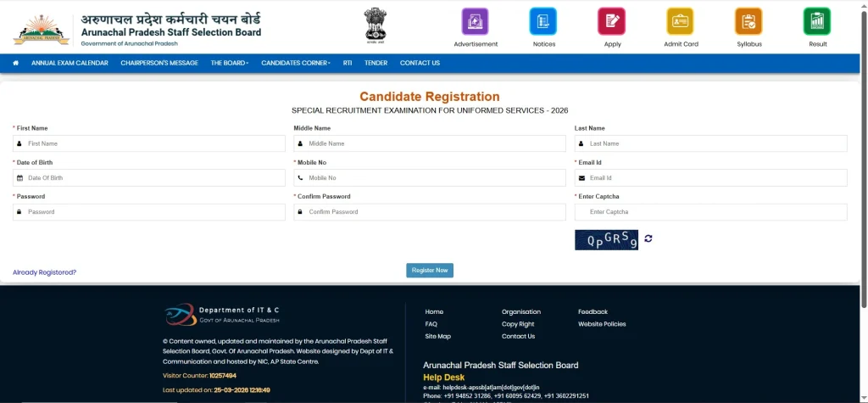This screenshot has height=403, width=868.
Task: Open the Admit Card icon
Action: click(681, 21)
